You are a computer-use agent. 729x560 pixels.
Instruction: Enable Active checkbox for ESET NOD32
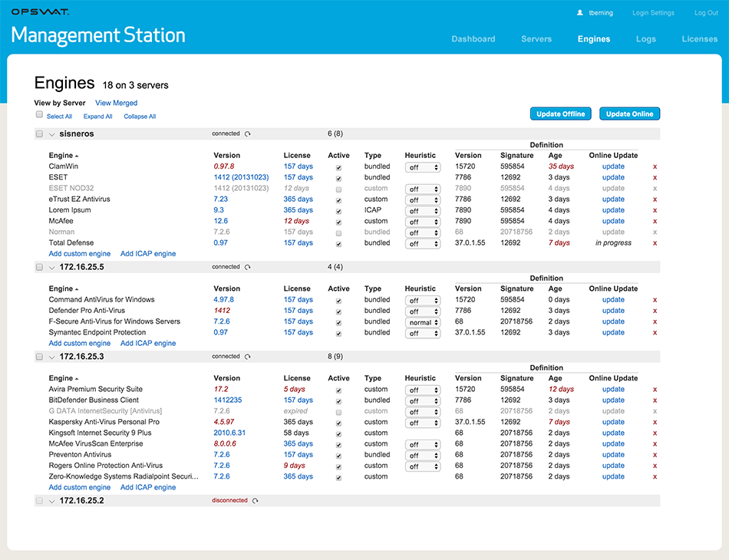339,189
